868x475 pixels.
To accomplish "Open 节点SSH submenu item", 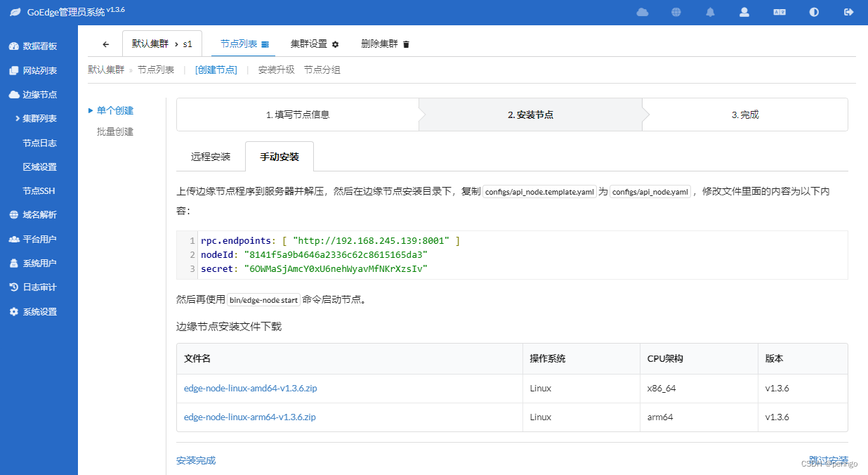I will coord(39,191).
